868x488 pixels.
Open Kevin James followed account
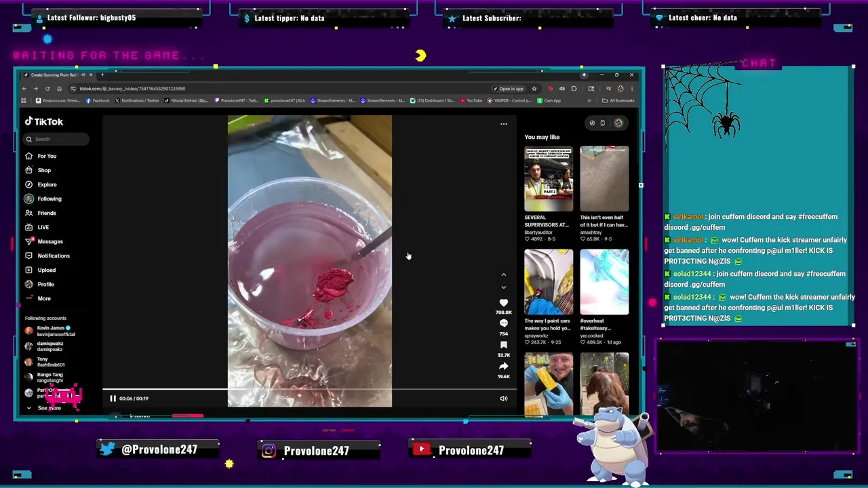coord(51,331)
